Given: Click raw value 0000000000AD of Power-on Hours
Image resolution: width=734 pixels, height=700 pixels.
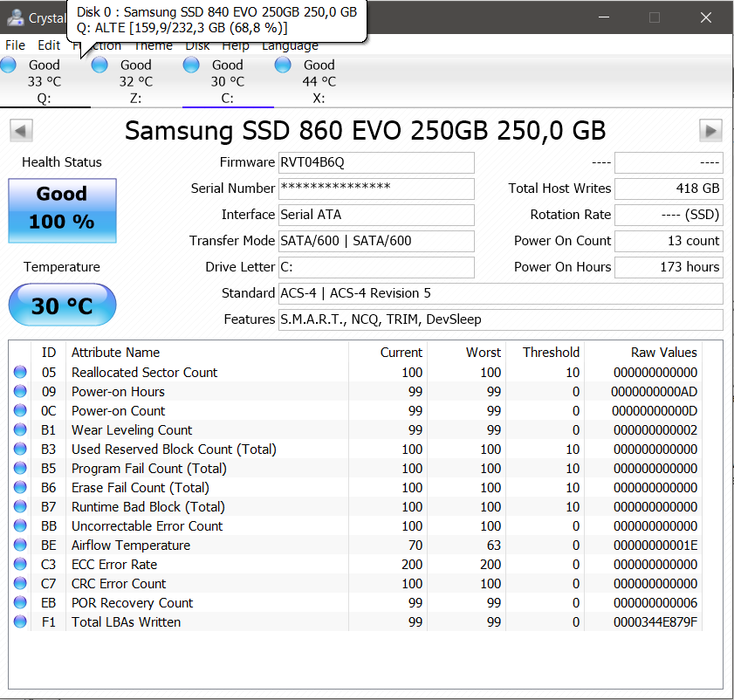Looking at the screenshot, I should coord(654,392).
